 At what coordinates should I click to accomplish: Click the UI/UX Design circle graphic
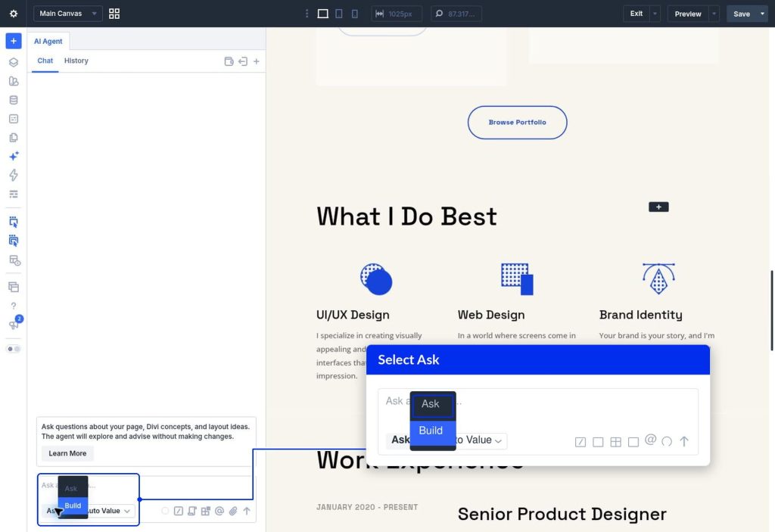[376, 278]
